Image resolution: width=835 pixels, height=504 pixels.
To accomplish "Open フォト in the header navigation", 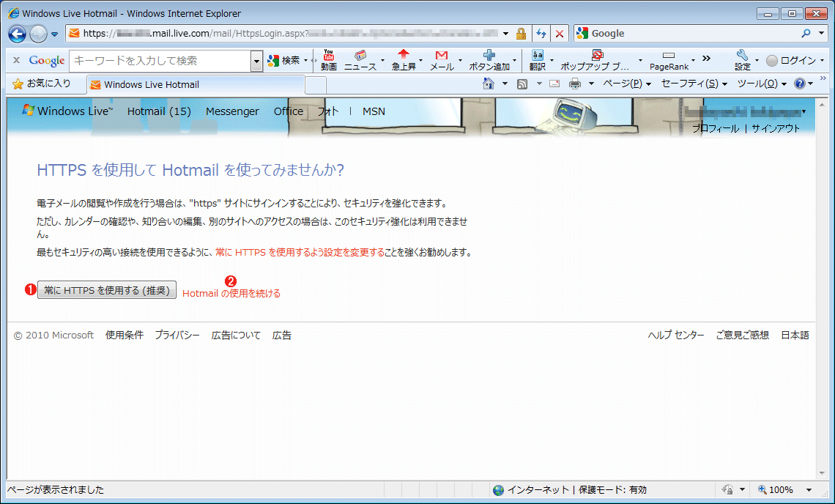I will pyautogui.click(x=328, y=111).
